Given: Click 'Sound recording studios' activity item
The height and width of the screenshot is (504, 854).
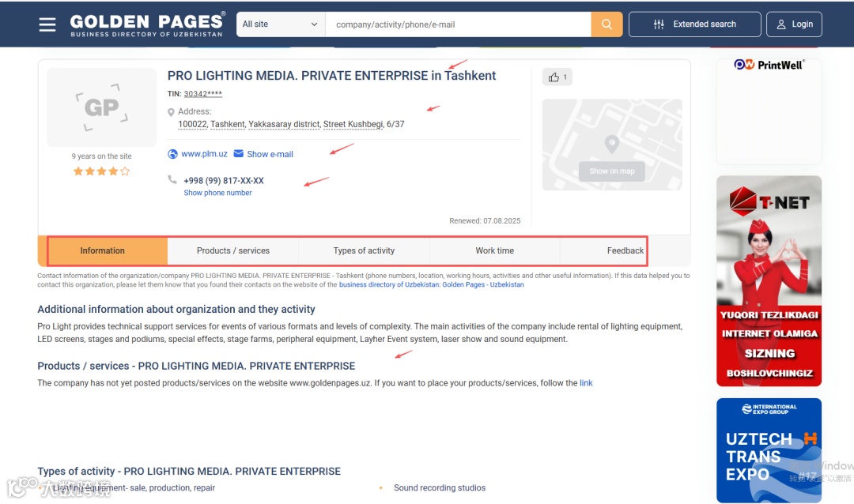Looking at the screenshot, I should coord(440,487).
